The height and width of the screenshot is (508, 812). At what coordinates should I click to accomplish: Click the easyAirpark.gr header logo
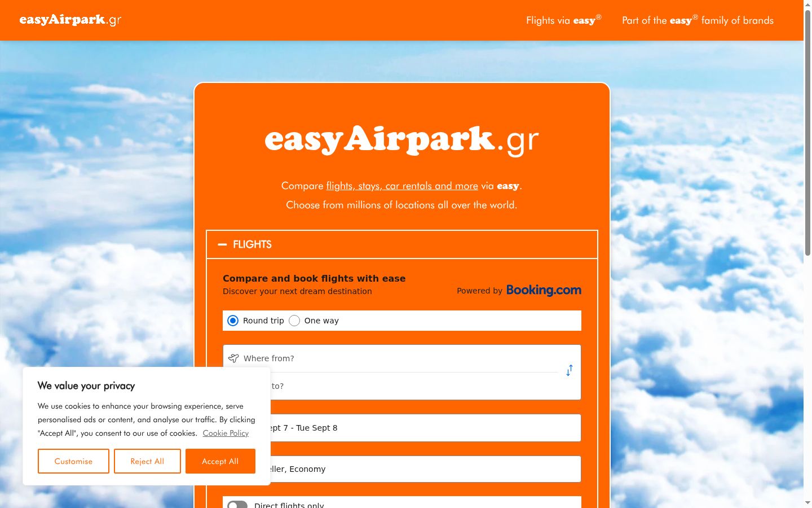click(x=70, y=20)
